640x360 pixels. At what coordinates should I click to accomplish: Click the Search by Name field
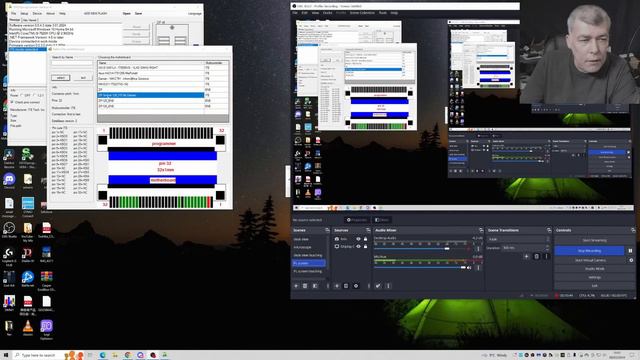72,63
